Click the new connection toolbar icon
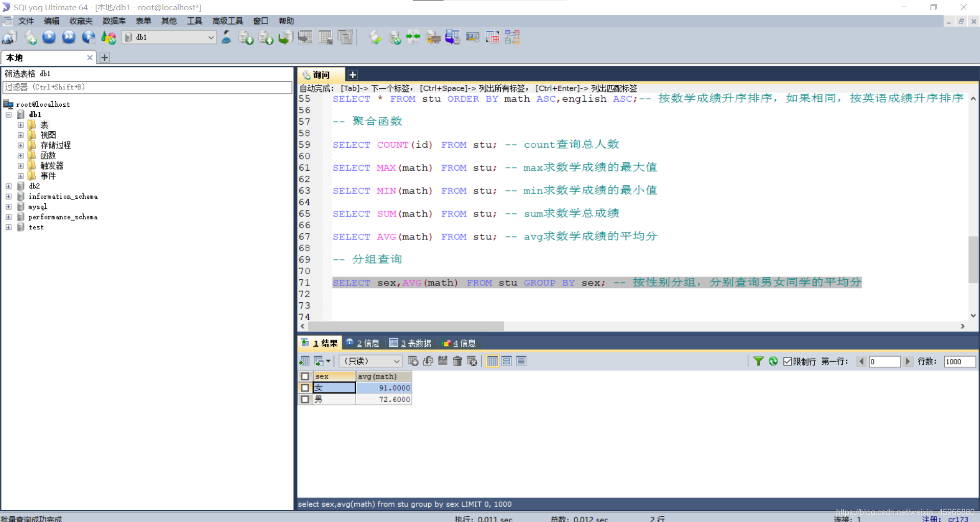 click(10, 37)
